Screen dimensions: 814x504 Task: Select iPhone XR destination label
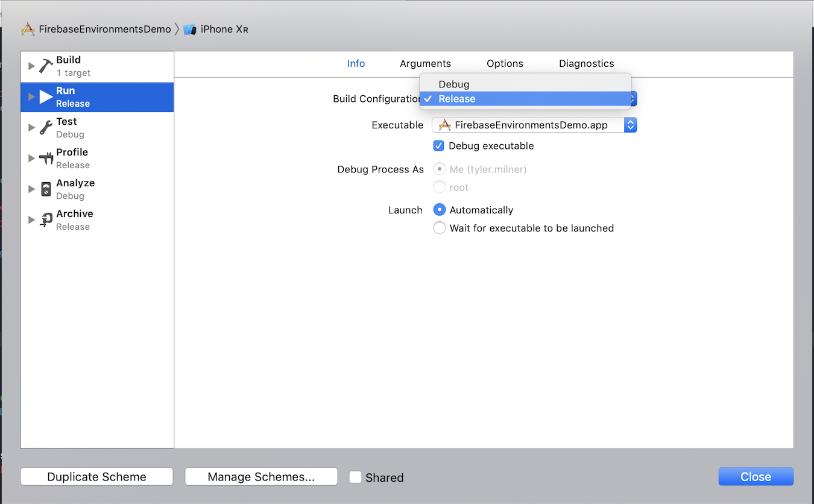pyautogui.click(x=224, y=29)
